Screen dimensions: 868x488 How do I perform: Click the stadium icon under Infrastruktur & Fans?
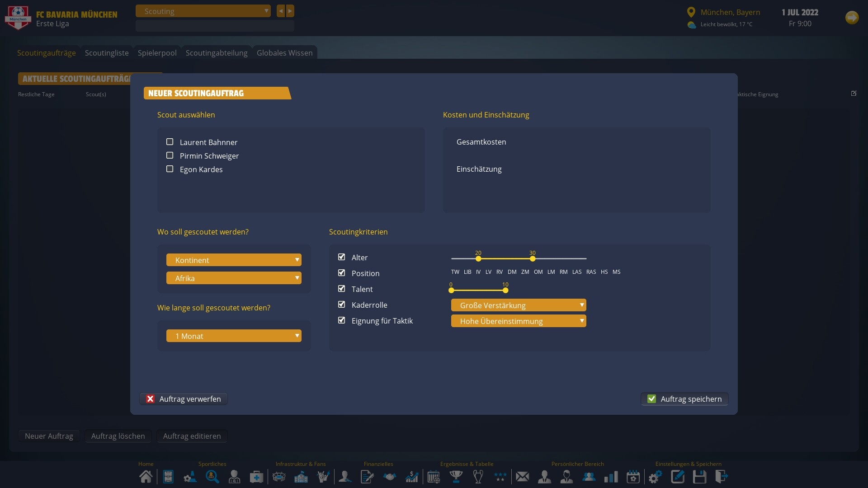pos(279,477)
